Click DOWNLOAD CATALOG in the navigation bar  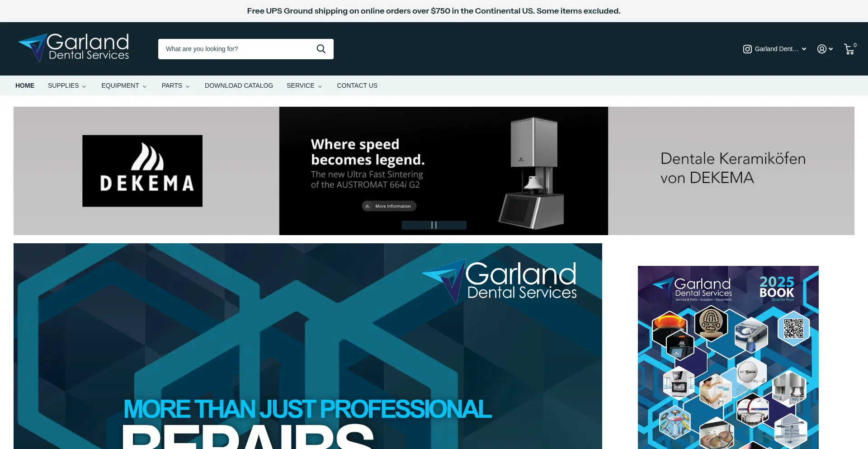tap(239, 85)
